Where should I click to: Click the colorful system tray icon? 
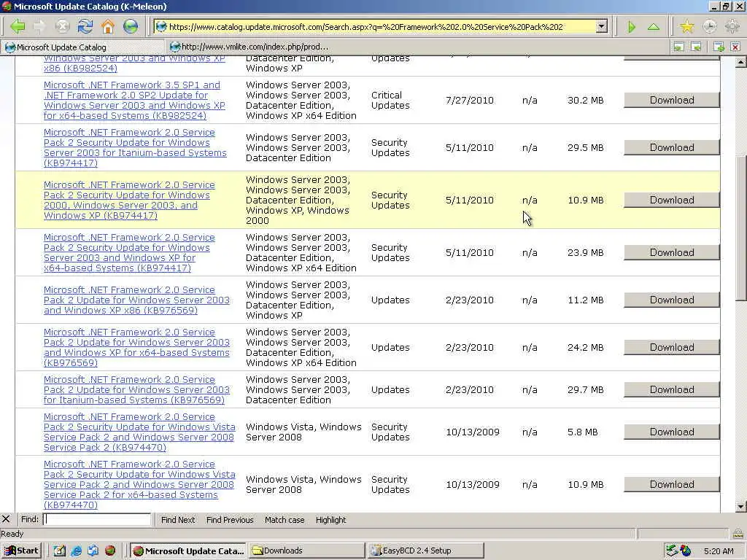(686, 551)
